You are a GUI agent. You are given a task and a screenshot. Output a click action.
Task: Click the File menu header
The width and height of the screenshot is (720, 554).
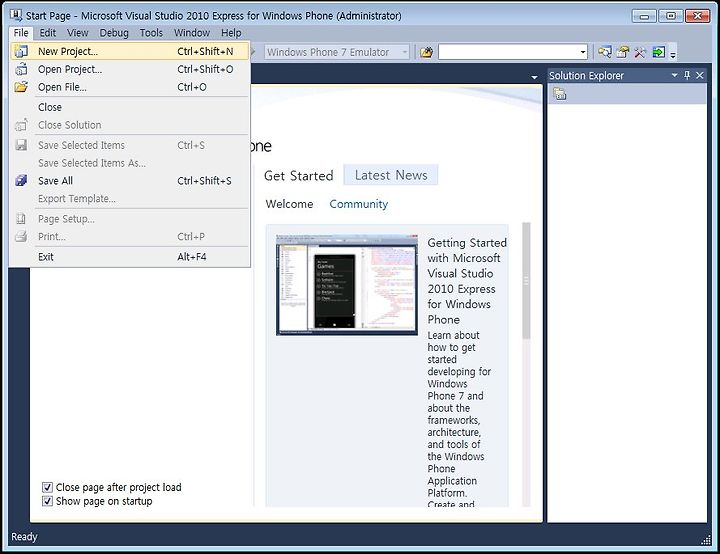point(21,33)
